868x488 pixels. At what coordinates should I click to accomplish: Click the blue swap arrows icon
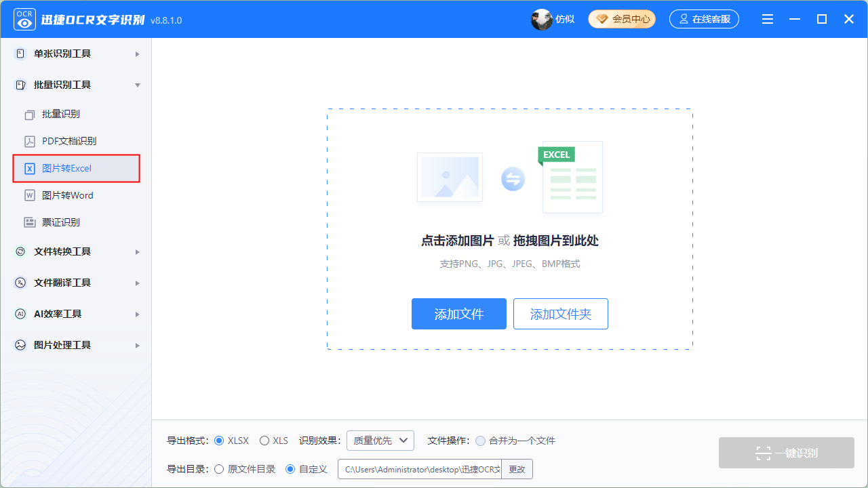[x=513, y=180]
